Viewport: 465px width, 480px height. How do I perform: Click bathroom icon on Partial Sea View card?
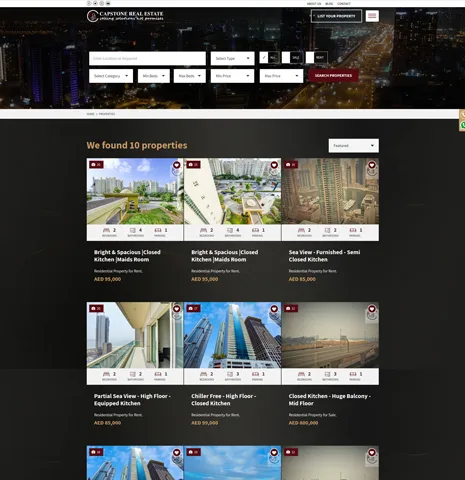point(133,374)
